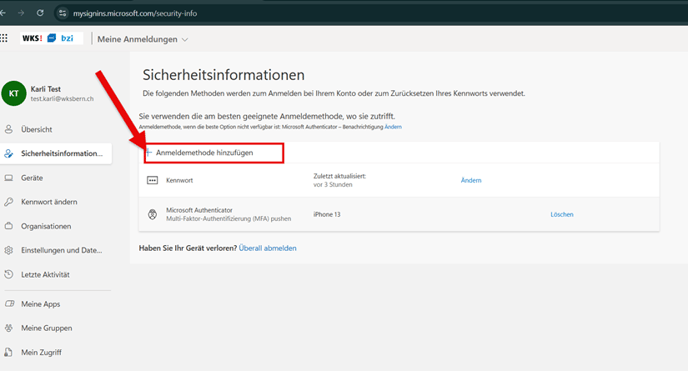This screenshot has width=688, height=371.
Task: Click the Microsoft Authenticator method icon
Action: [152, 214]
